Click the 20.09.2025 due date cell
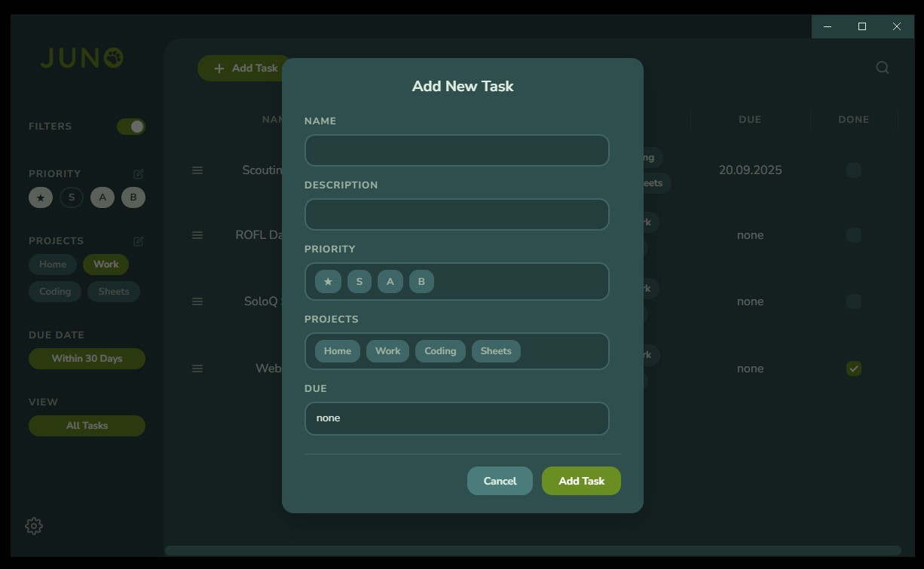The image size is (924, 569). point(750,170)
